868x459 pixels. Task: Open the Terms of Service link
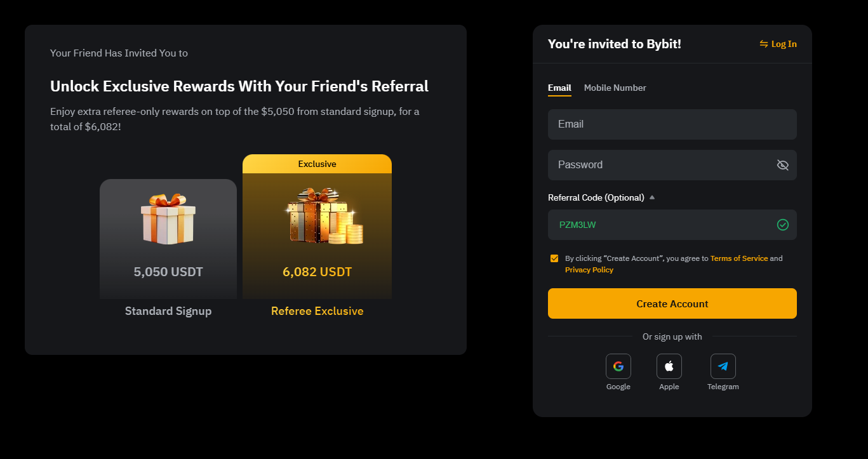click(738, 258)
